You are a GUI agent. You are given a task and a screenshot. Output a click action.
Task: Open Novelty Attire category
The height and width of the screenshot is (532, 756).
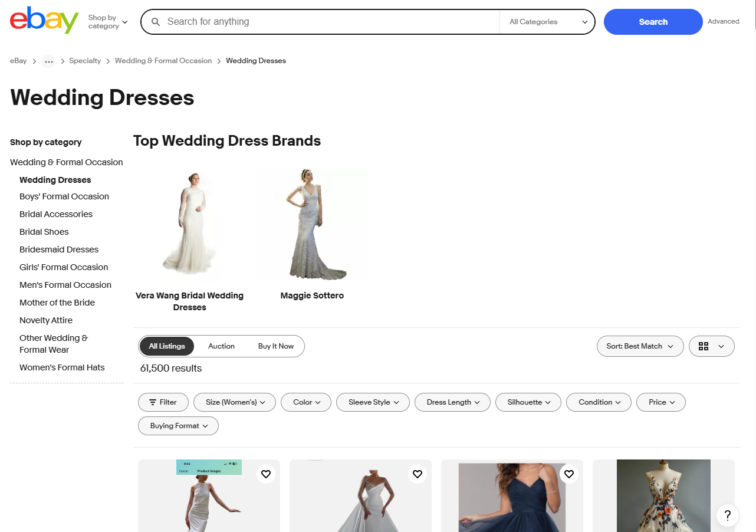[x=46, y=320]
